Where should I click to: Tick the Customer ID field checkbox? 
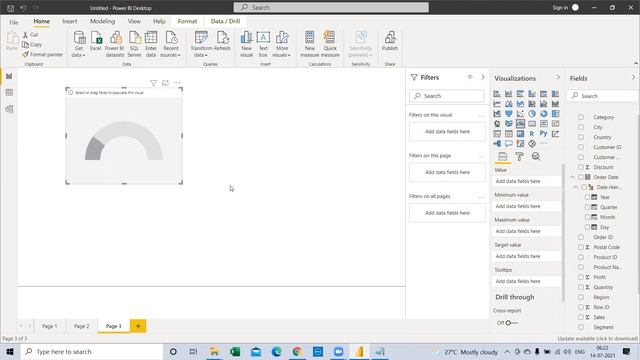pyautogui.click(x=581, y=147)
